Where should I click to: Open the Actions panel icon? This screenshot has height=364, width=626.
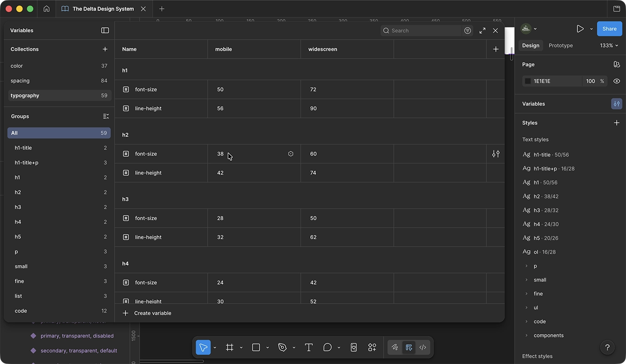click(x=372, y=347)
